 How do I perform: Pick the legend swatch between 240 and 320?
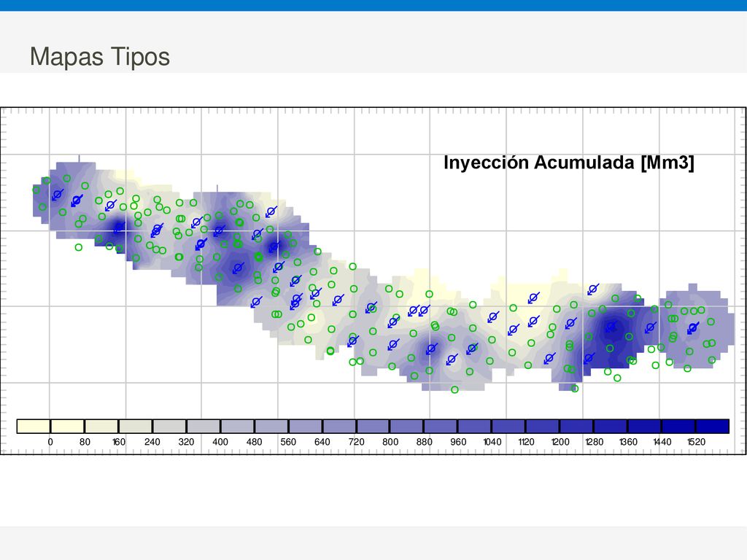(169, 426)
